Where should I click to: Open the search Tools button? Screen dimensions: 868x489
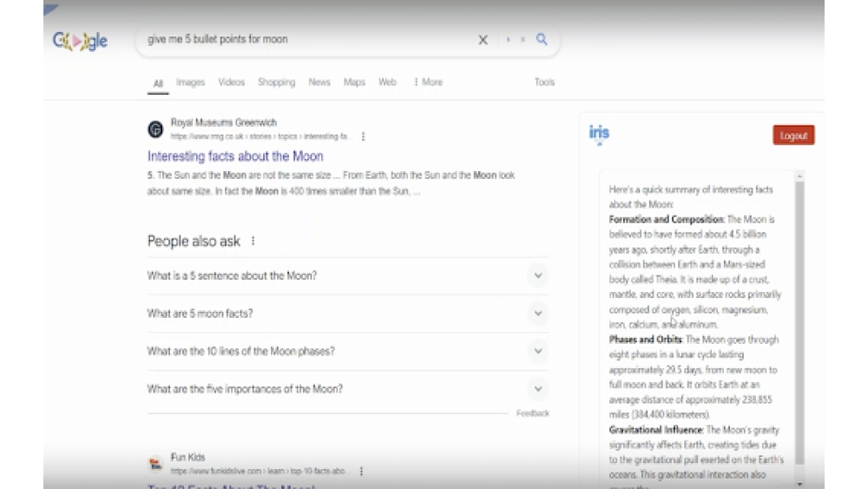coord(544,82)
